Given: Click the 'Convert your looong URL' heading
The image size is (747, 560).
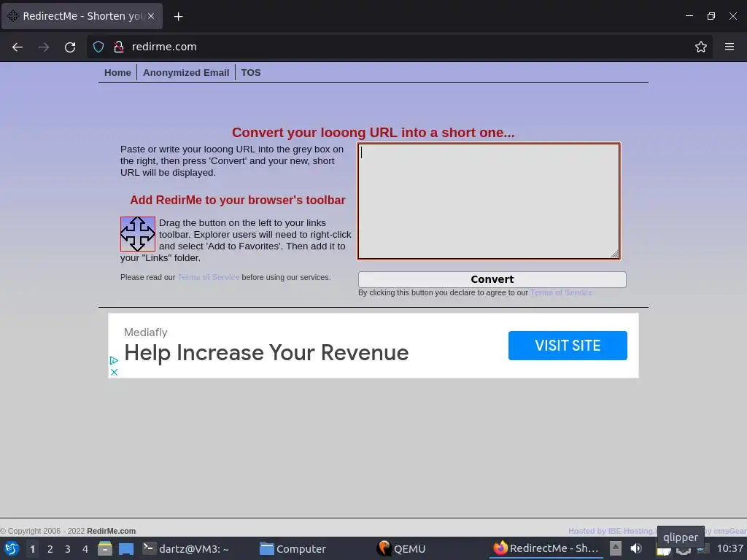Looking at the screenshot, I should [373, 133].
